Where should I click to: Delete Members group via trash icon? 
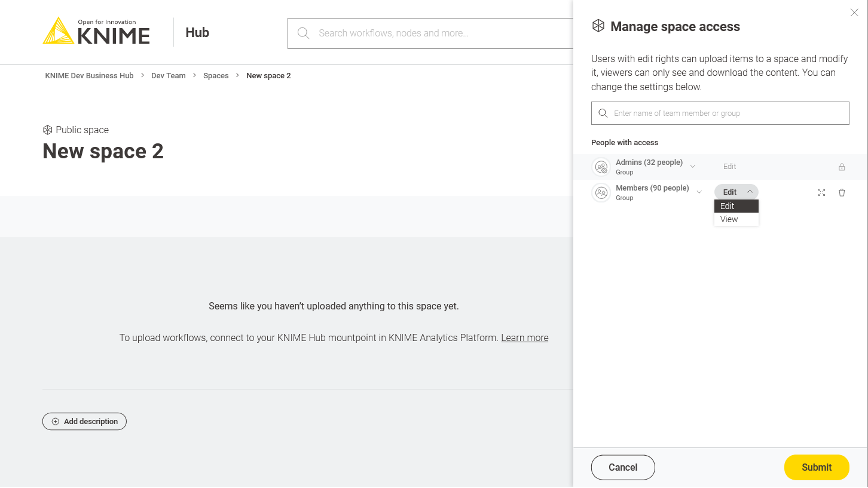[x=842, y=192]
